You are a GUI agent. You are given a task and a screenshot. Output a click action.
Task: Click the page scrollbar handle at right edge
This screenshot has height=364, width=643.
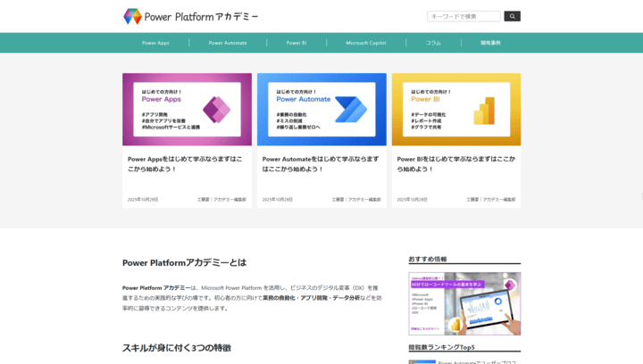642,196
